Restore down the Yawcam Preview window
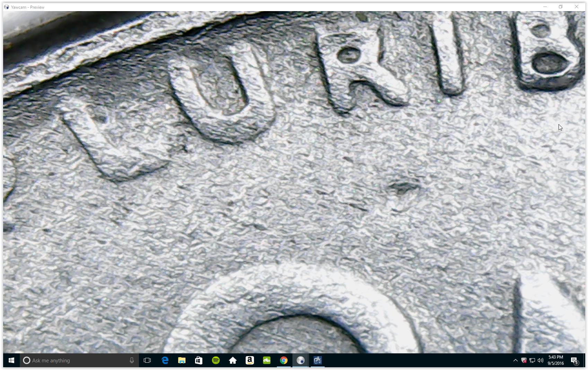 point(561,7)
